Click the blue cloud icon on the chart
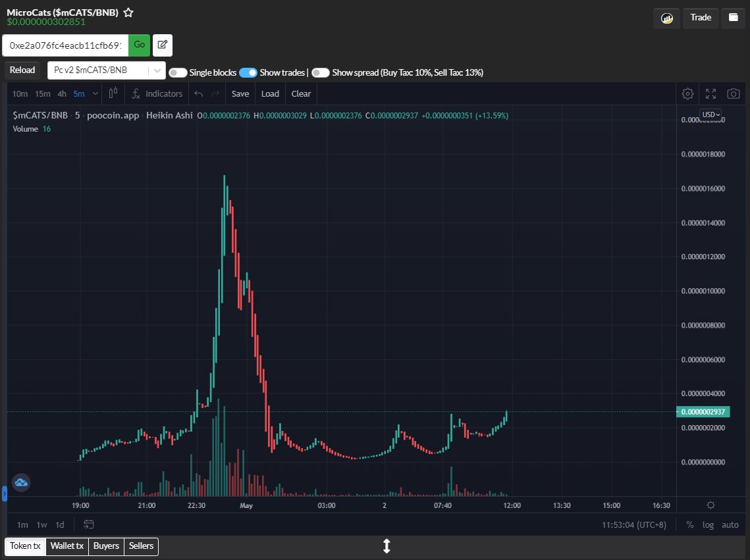 [x=21, y=482]
